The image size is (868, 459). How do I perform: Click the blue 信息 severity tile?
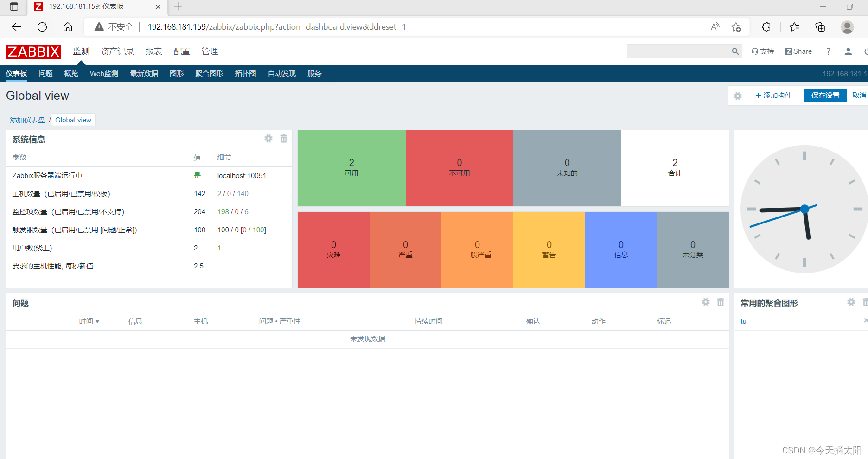point(621,250)
